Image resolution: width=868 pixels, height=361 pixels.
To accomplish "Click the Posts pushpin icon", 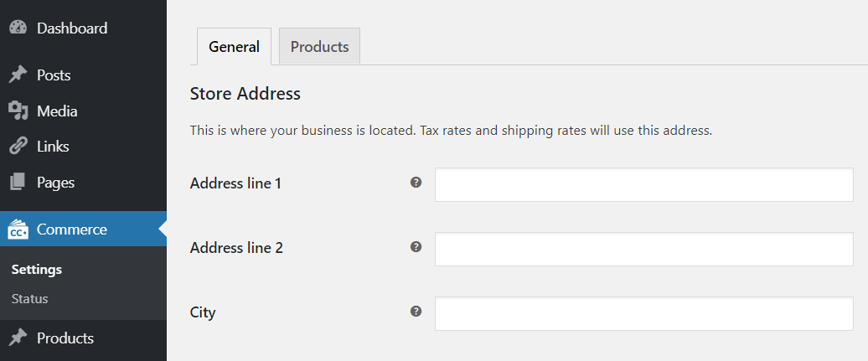I will click(x=18, y=75).
